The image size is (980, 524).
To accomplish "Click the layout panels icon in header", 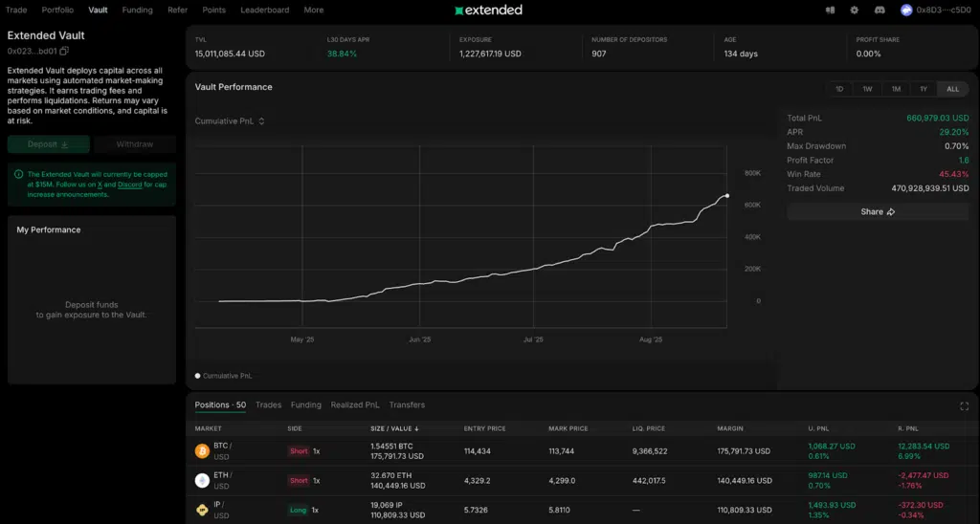I will click(830, 11).
